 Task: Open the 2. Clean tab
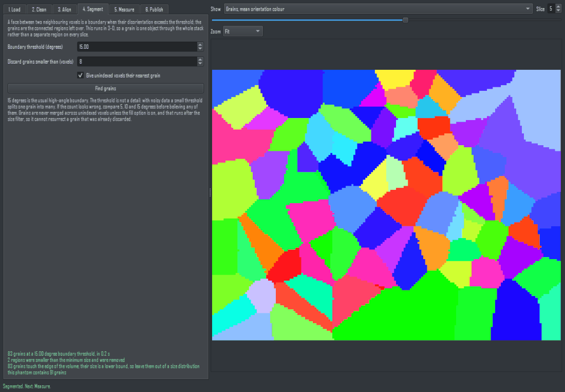pyautogui.click(x=39, y=9)
